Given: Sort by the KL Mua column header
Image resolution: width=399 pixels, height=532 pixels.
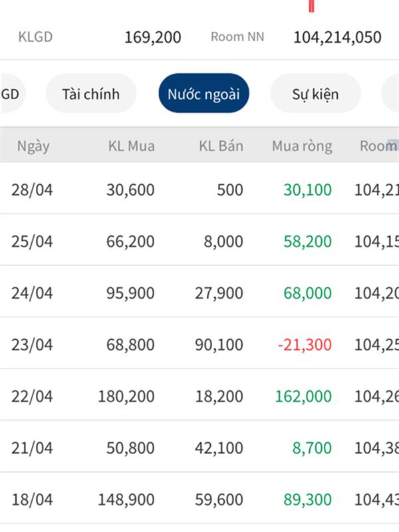Looking at the screenshot, I should [x=131, y=146].
